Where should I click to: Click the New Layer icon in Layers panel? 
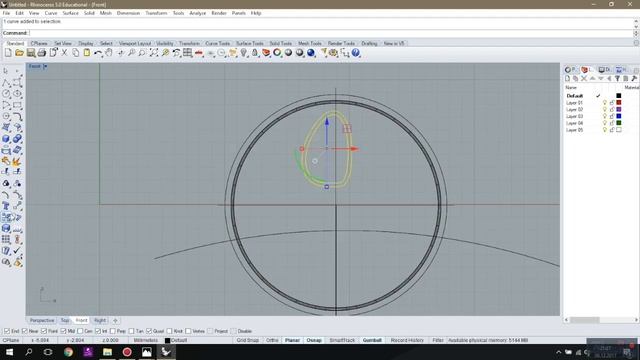pos(567,78)
